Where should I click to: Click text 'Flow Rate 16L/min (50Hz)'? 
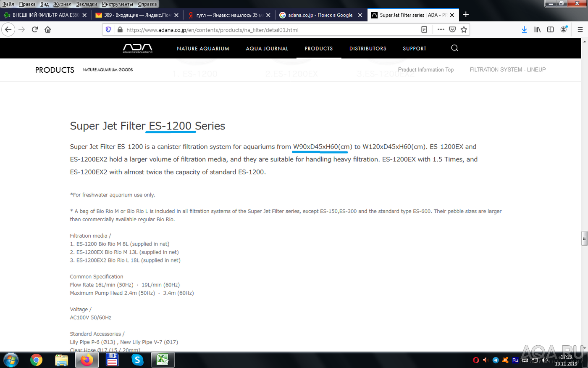[x=102, y=285]
